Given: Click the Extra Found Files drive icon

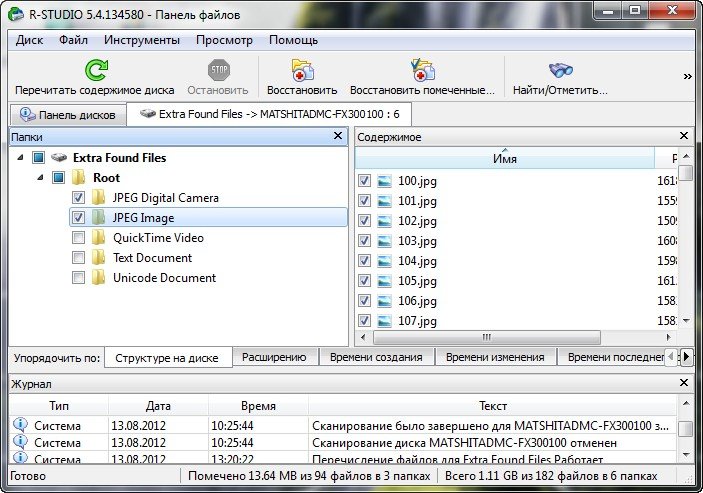Looking at the screenshot, I should [60, 158].
